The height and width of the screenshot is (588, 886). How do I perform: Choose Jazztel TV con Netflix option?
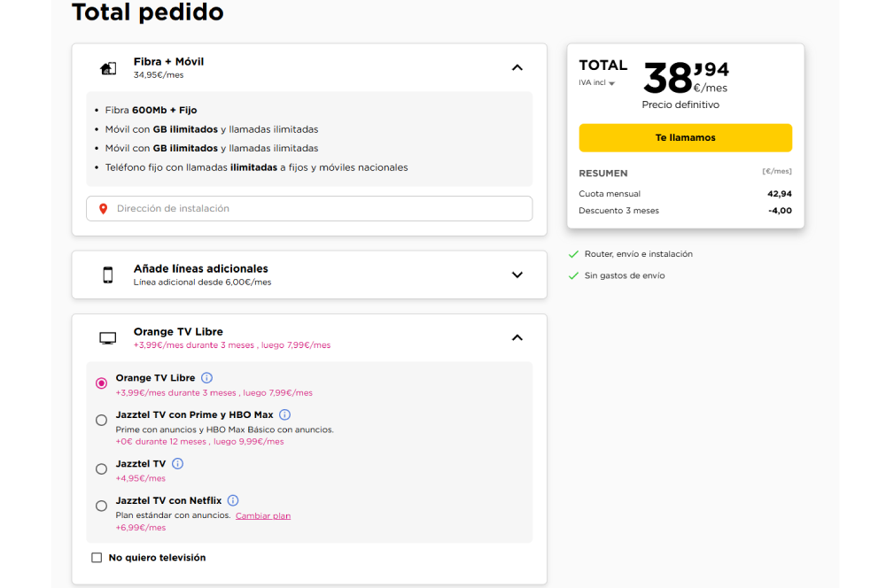(x=101, y=506)
